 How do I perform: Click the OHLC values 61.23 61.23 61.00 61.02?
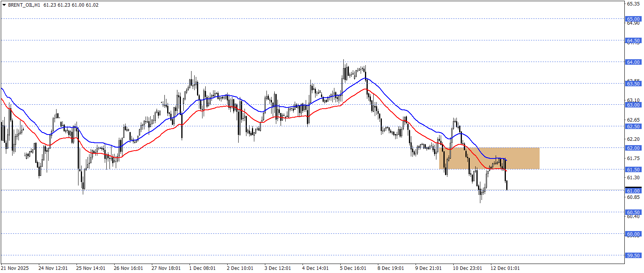(x=71, y=5)
